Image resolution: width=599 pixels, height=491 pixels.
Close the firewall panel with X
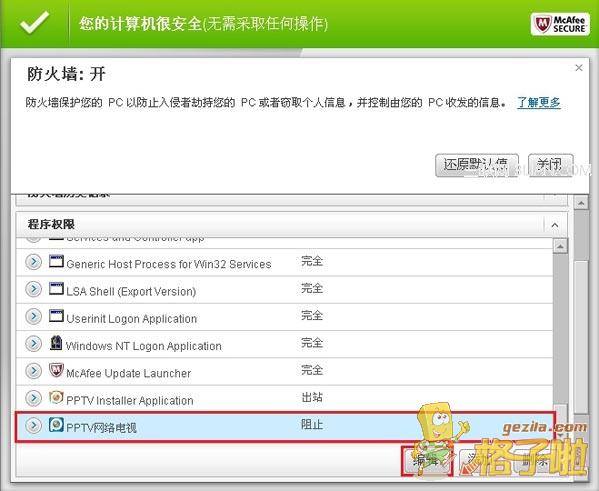579,68
